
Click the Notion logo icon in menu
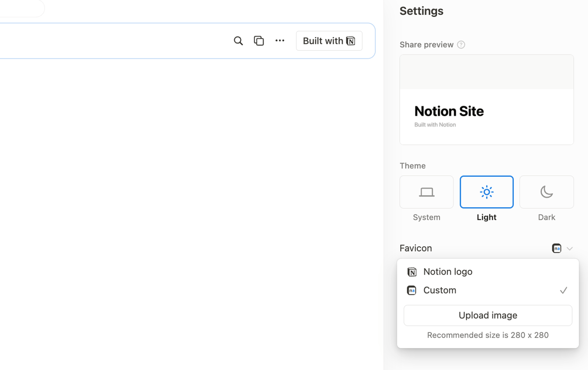411,272
